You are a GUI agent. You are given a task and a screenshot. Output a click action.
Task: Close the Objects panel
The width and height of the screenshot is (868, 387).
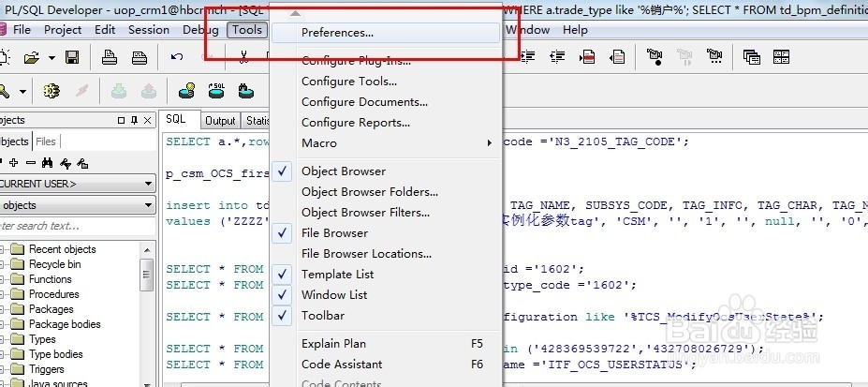pos(147,120)
